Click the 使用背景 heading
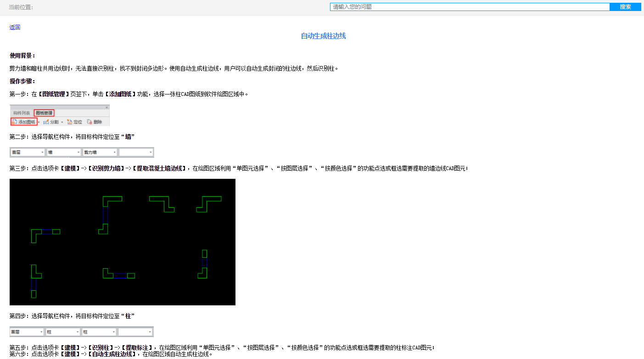The height and width of the screenshot is (359, 644). (22, 55)
